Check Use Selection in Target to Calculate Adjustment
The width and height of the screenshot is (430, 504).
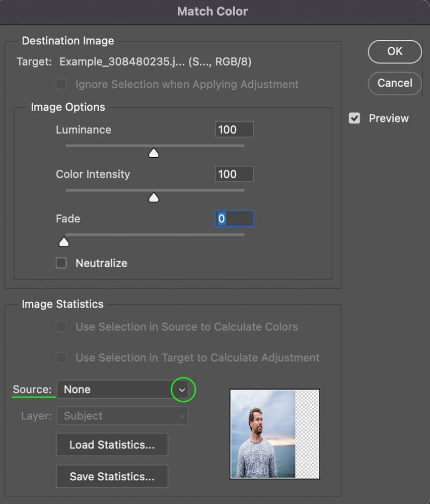(61, 357)
